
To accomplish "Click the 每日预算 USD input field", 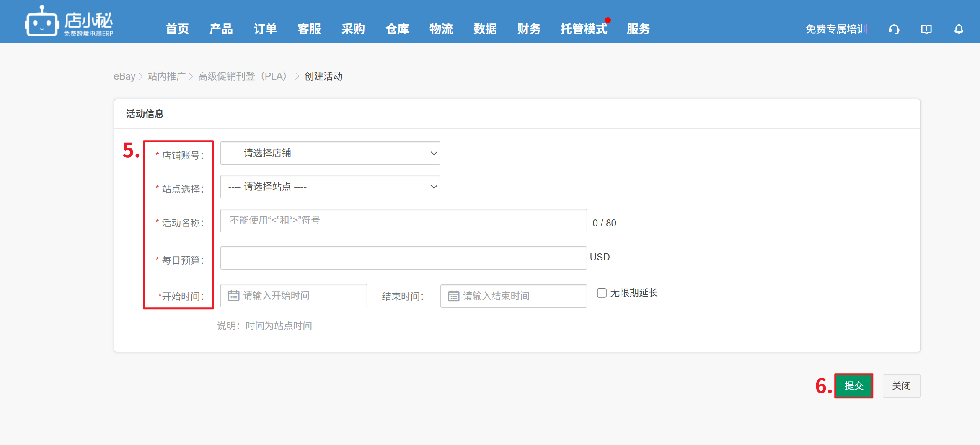I will 403,258.
